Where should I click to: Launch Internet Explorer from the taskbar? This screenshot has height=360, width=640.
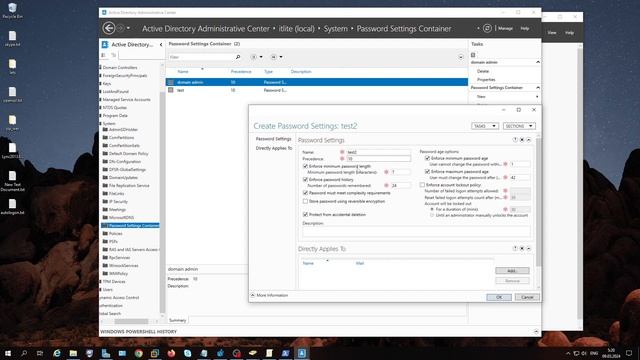pyautogui.click(x=57, y=353)
